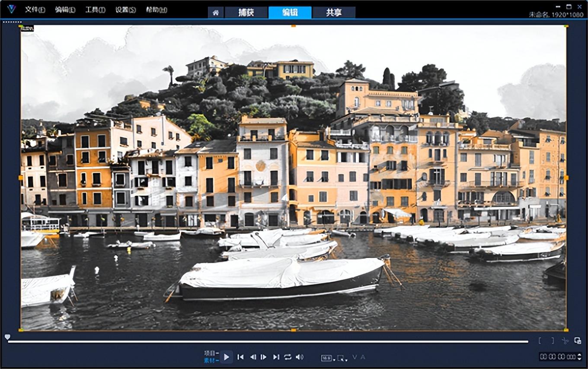Click the timecode stepper arrows
The height and width of the screenshot is (369, 588).
coord(580,356)
